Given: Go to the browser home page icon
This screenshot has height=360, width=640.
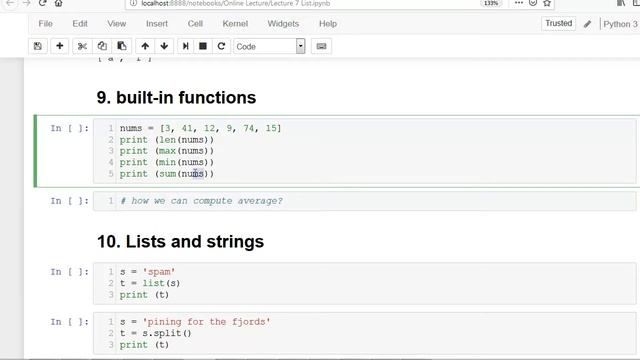Looking at the screenshot, I should click(x=58, y=3).
